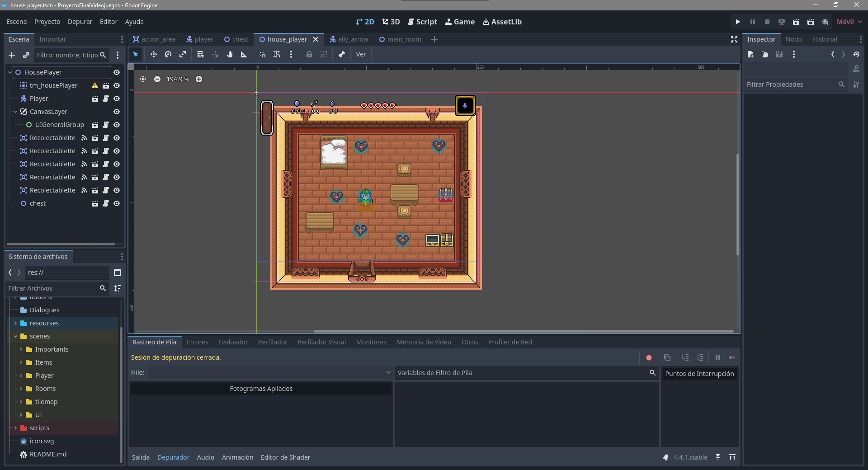Expand the Rooms folder in file system
The image size is (868, 470).
pos(21,389)
